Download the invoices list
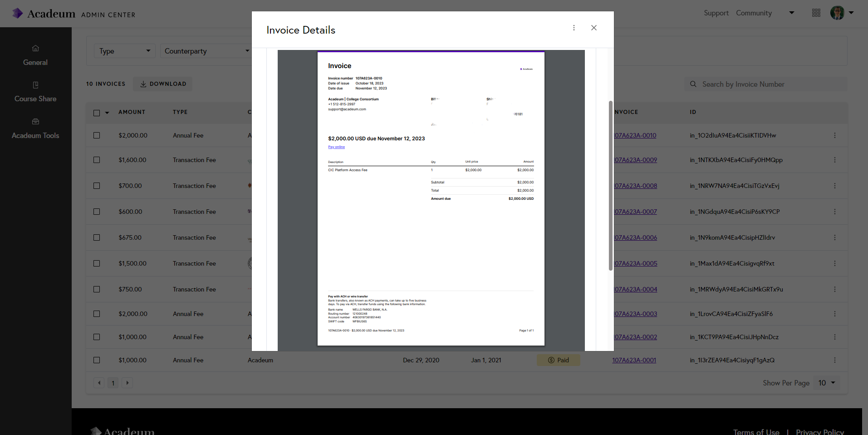The height and width of the screenshot is (435, 868). (163, 84)
